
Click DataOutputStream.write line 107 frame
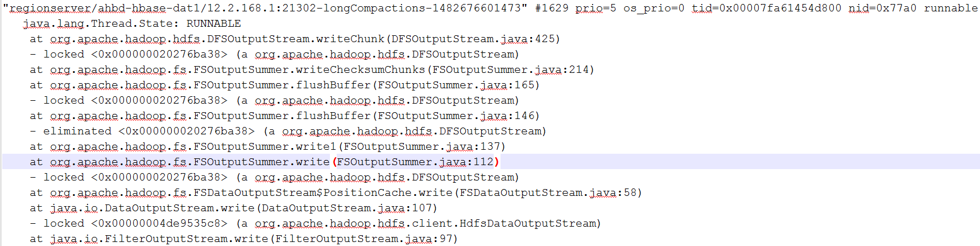pos(233,208)
